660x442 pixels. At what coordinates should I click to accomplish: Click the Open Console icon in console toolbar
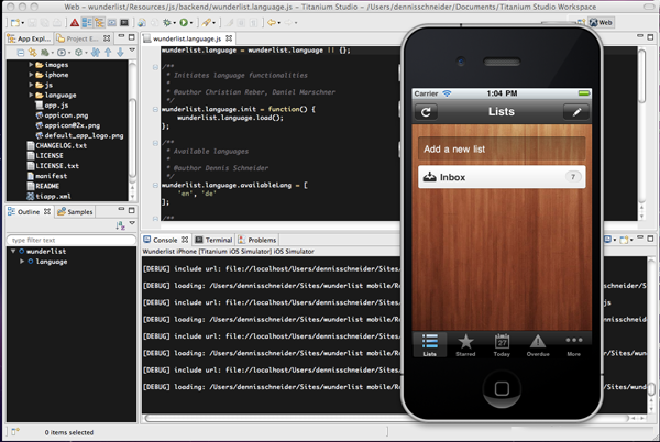coord(625,240)
